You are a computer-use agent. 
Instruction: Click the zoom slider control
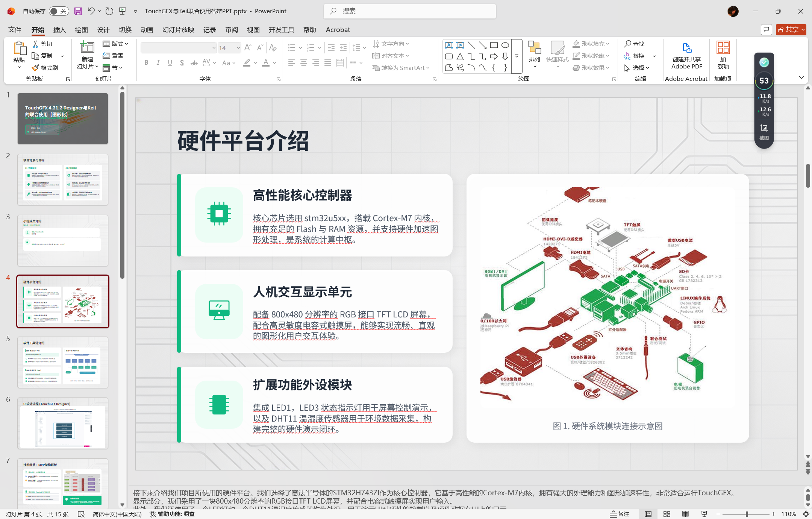(x=747, y=514)
